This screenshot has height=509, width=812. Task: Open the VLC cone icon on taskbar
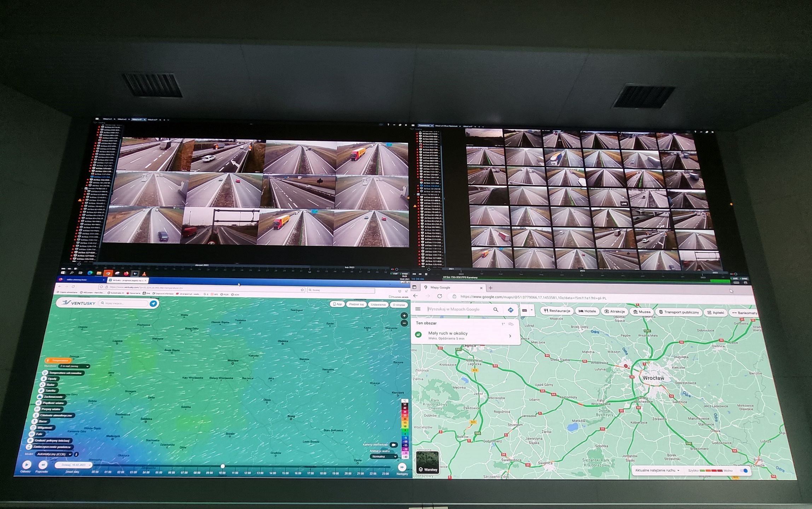[144, 274]
